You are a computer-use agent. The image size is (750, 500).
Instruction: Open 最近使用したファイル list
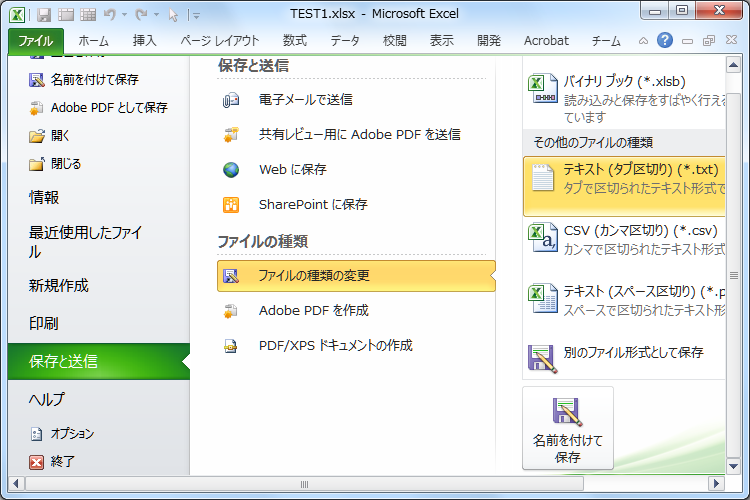[x=85, y=242]
